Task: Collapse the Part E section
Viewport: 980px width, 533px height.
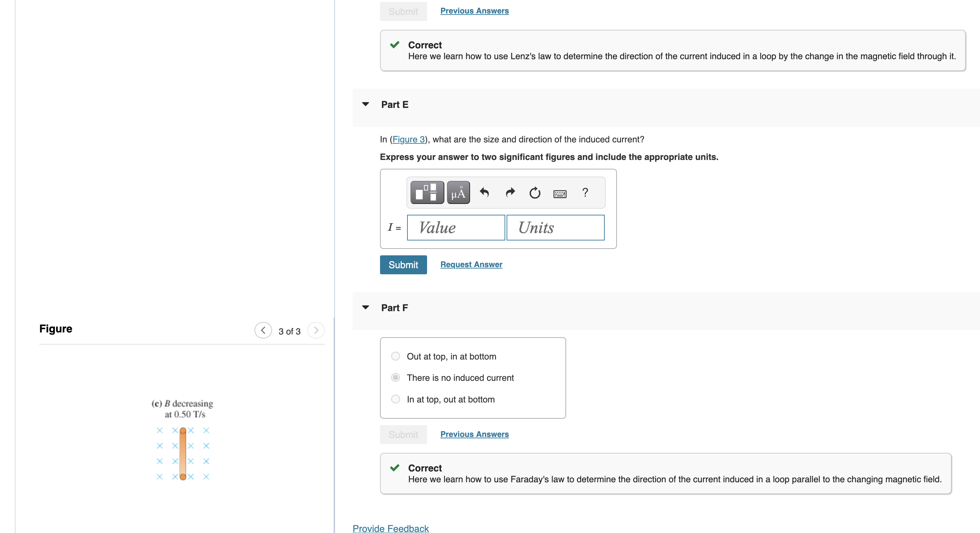Action: pyautogui.click(x=365, y=104)
